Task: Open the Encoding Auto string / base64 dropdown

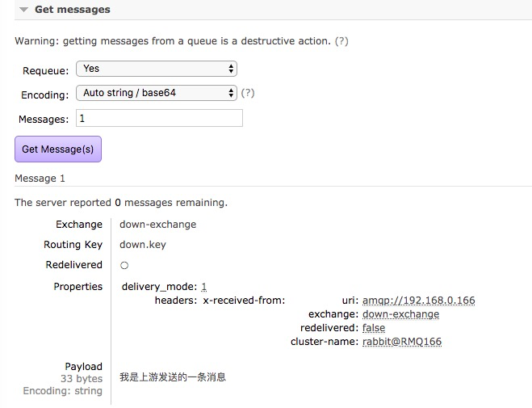Action: (x=157, y=93)
